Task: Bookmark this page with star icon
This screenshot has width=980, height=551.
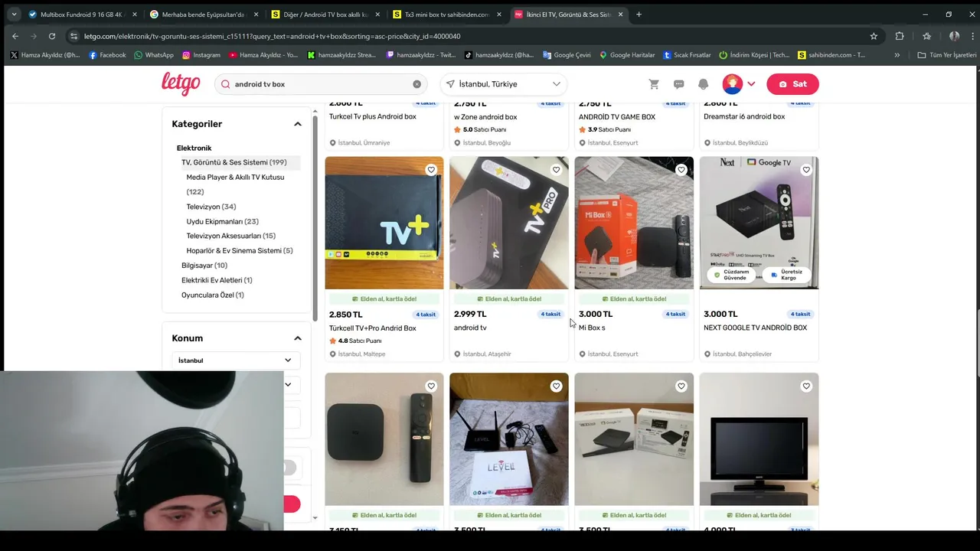Action: 874,36
